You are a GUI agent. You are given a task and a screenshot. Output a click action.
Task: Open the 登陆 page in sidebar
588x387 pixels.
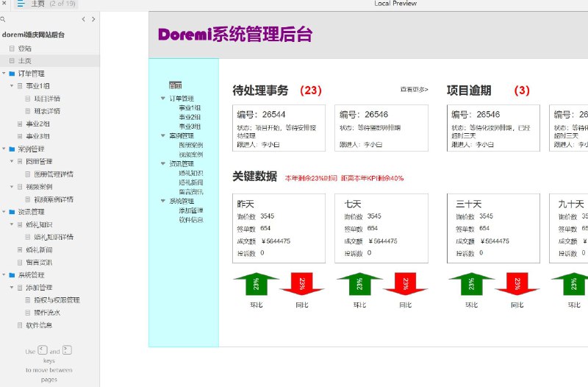[25, 49]
